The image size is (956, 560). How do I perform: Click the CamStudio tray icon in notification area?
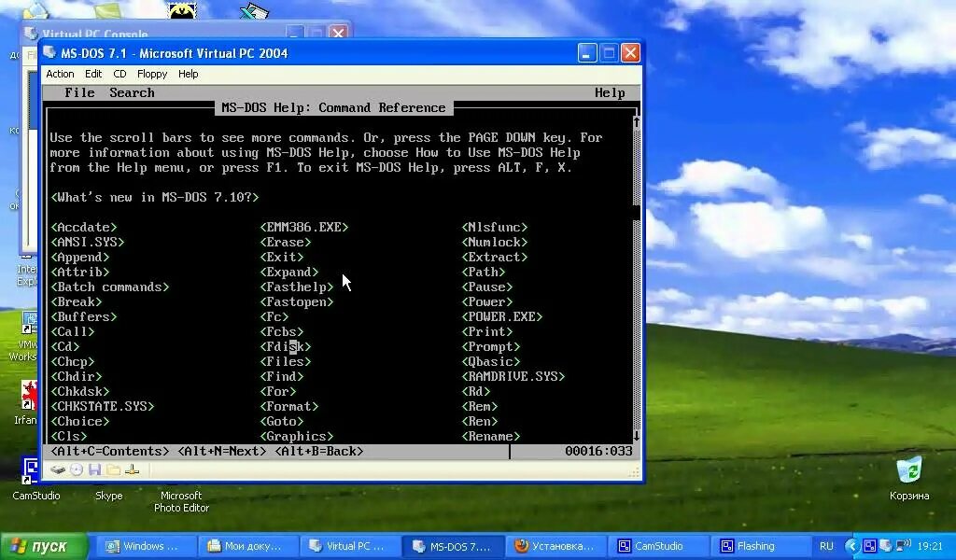(870, 545)
